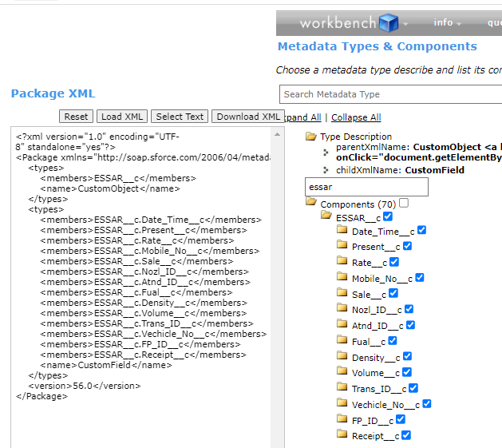Click folder icon next to Rate__c
Screen dimensions: 502x448
click(342, 260)
